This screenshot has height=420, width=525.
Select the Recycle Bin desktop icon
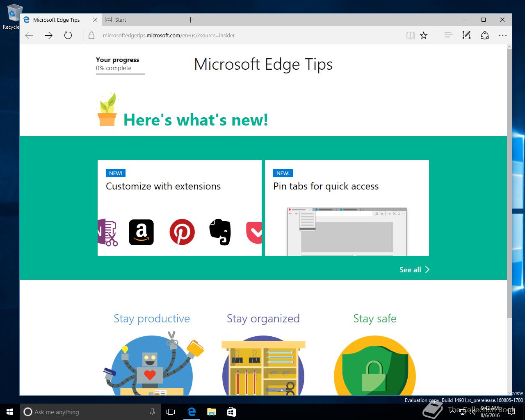(11, 16)
